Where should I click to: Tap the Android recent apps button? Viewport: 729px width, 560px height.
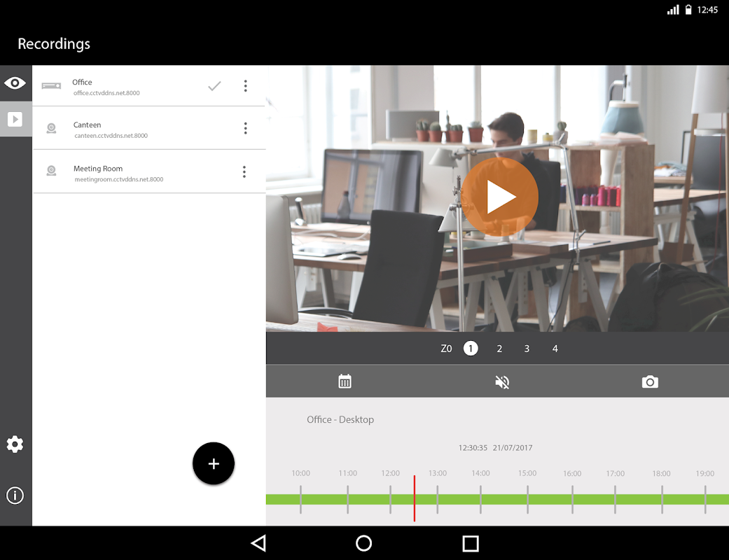click(471, 543)
